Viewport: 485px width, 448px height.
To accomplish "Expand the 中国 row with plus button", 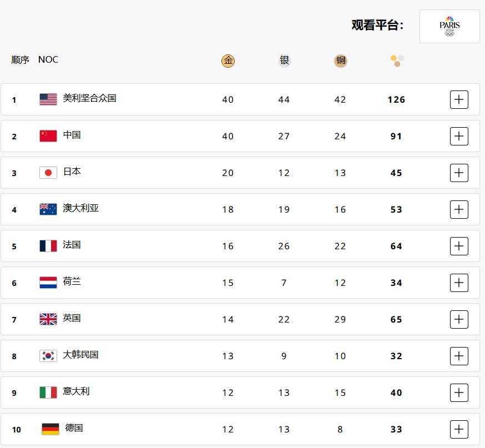I will pyautogui.click(x=459, y=136).
